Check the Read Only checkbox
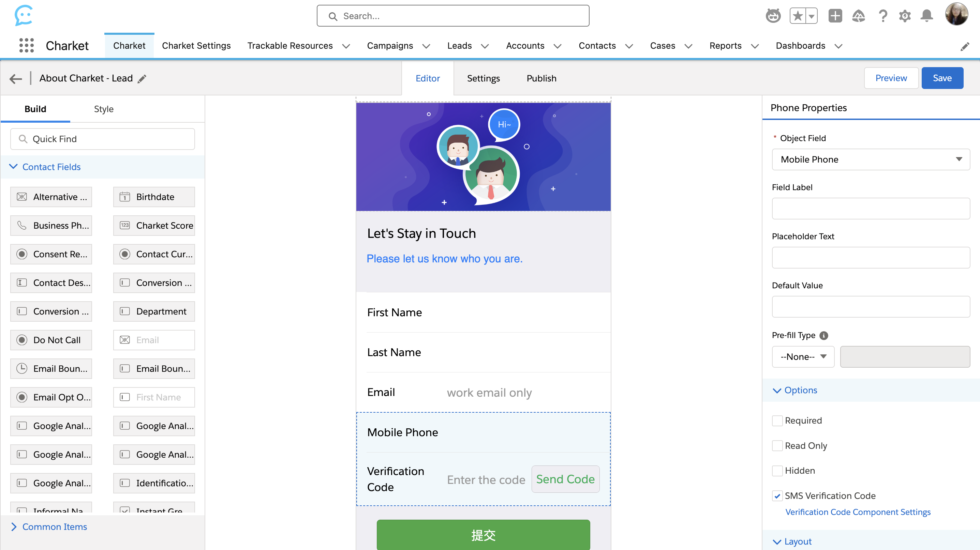Viewport: 980px width, 550px height. coord(777,445)
